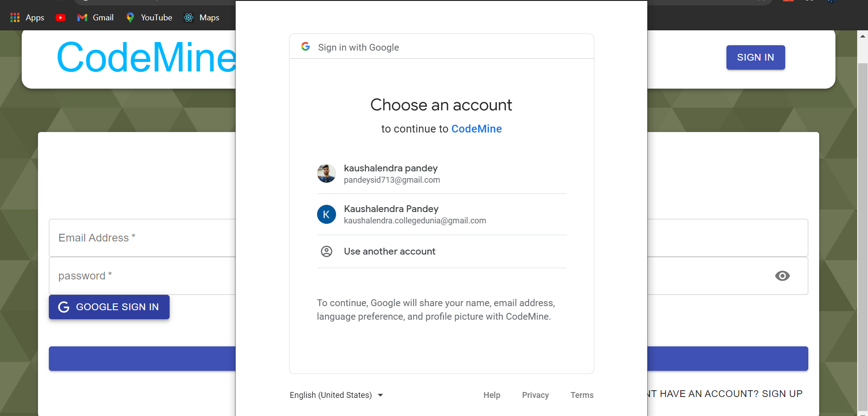Open the CodeMine link in the dialog
Image resolution: width=868 pixels, height=416 pixels.
[x=476, y=129]
